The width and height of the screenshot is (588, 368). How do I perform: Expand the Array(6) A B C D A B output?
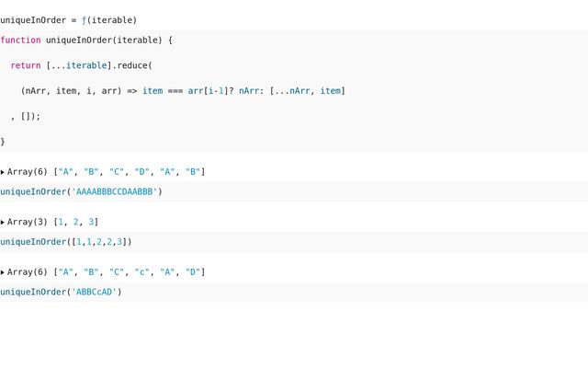[x=3, y=172]
